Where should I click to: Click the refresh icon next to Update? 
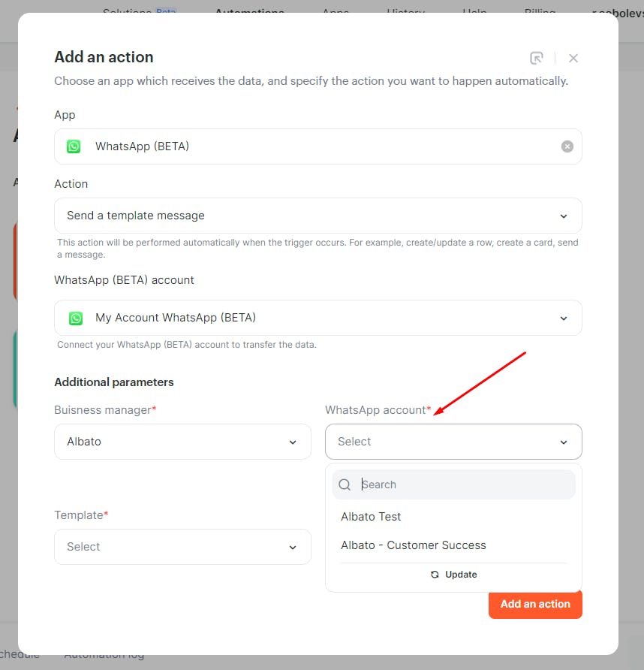[435, 575]
